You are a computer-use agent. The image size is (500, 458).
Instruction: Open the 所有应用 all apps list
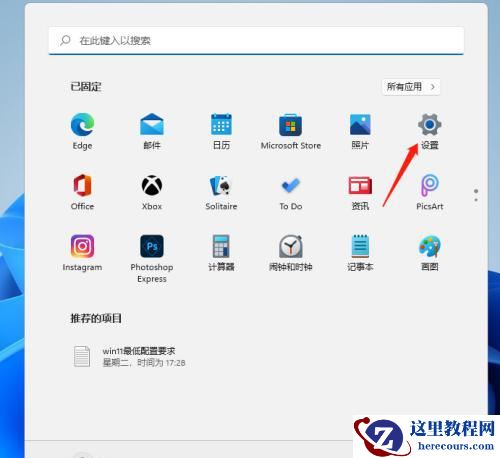tap(411, 87)
